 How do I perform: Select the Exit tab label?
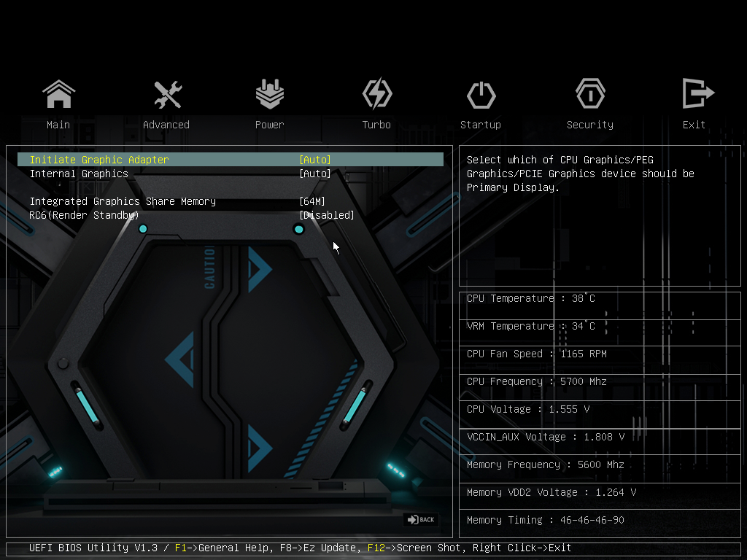point(694,125)
